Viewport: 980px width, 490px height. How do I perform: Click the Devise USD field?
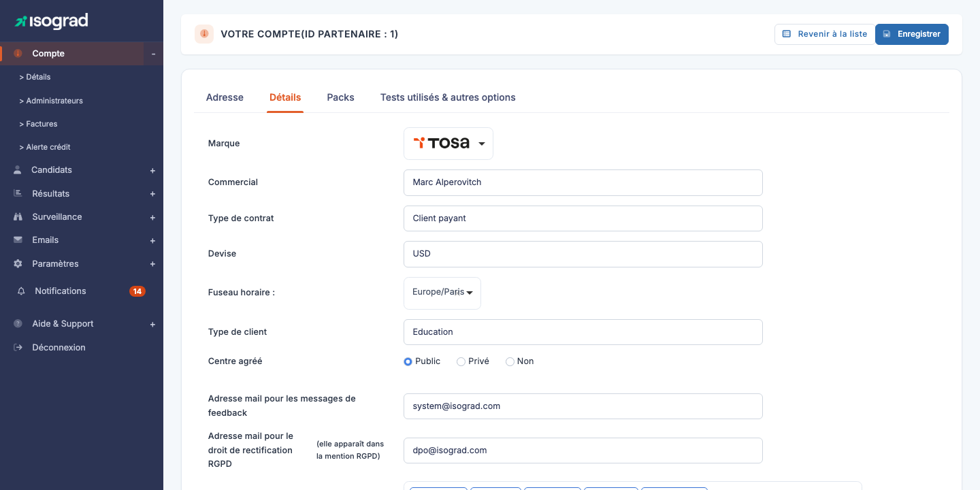click(x=583, y=254)
